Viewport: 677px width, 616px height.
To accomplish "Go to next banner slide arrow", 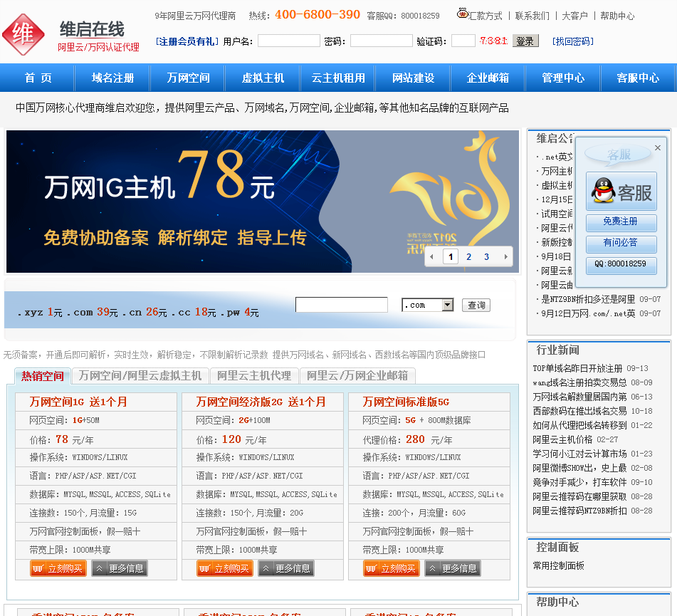I will [x=505, y=256].
